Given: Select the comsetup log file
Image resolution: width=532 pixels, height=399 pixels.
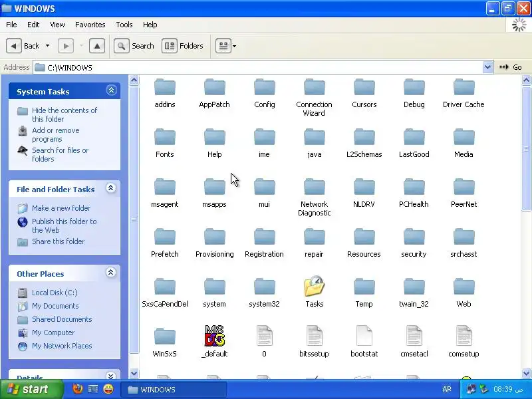Looking at the screenshot, I should (x=464, y=342).
